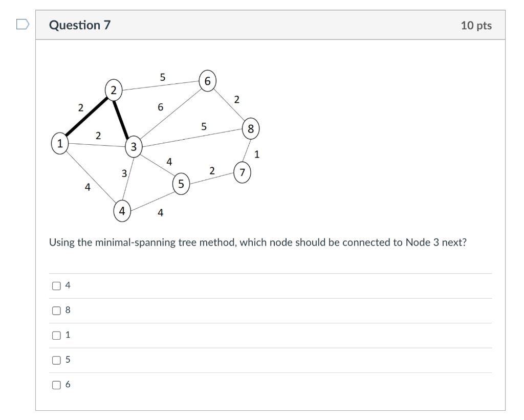
Task: Select answer choice 5
Action: click(56, 360)
